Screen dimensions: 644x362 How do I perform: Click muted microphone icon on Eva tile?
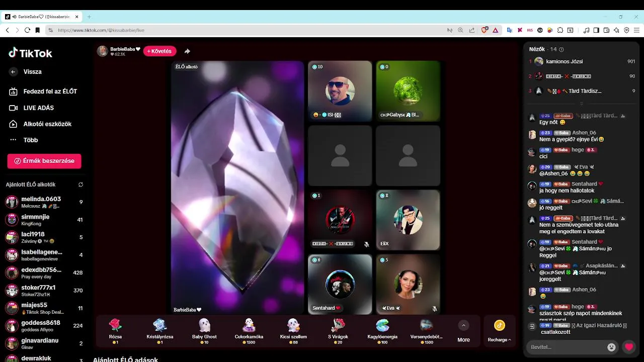point(435,309)
